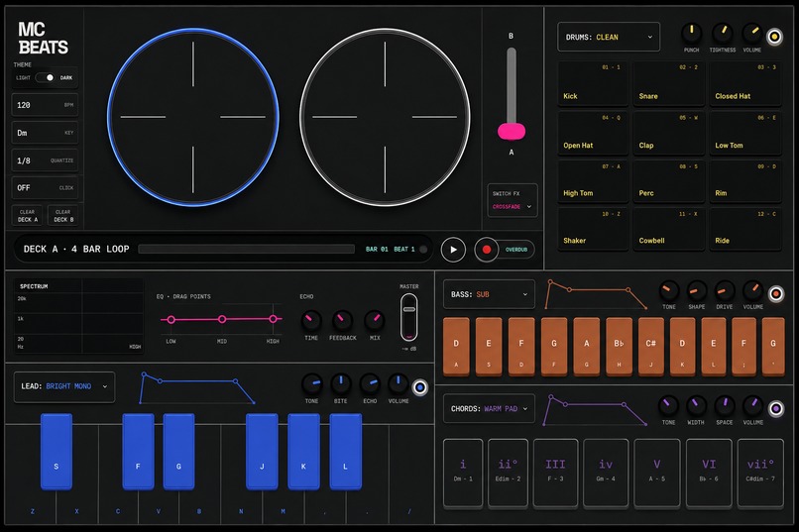Viewport: 799px width, 532px height.
Task: Click the bass Tone knob
Action: [x=668, y=290]
